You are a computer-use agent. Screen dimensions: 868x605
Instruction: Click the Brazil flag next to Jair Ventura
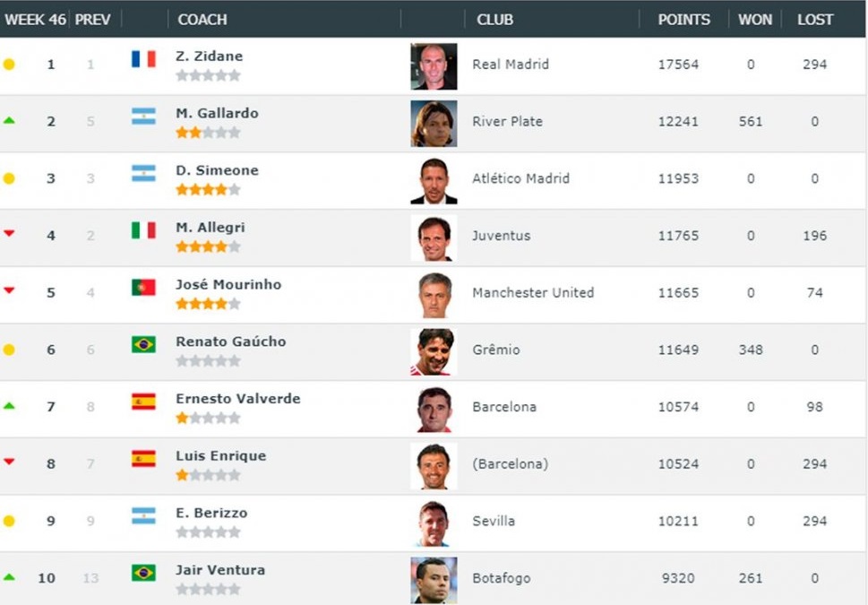[x=143, y=573]
